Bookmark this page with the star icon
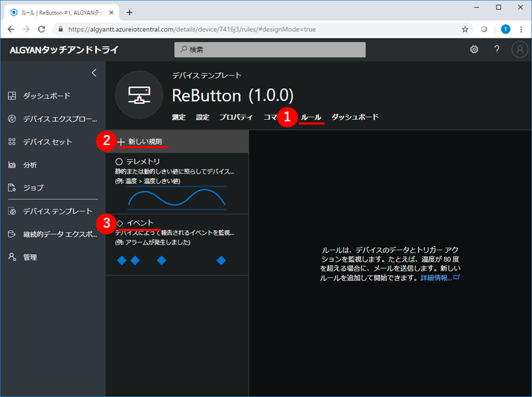The width and height of the screenshot is (532, 397). pyautogui.click(x=465, y=29)
